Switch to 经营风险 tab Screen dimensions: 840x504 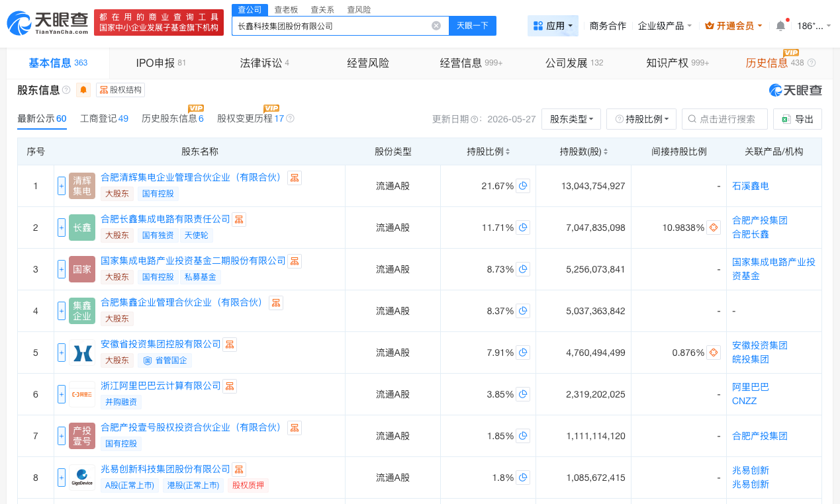pyautogui.click(x=368, y=63)
